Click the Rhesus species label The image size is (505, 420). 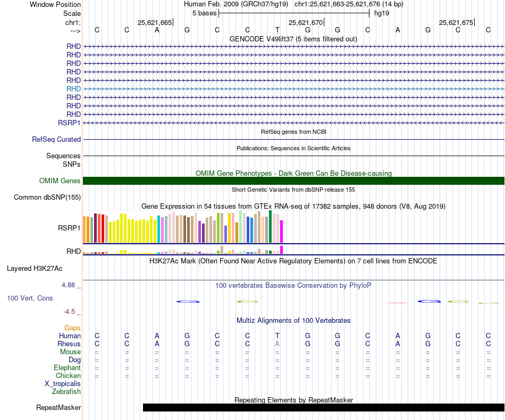[69, 344]
